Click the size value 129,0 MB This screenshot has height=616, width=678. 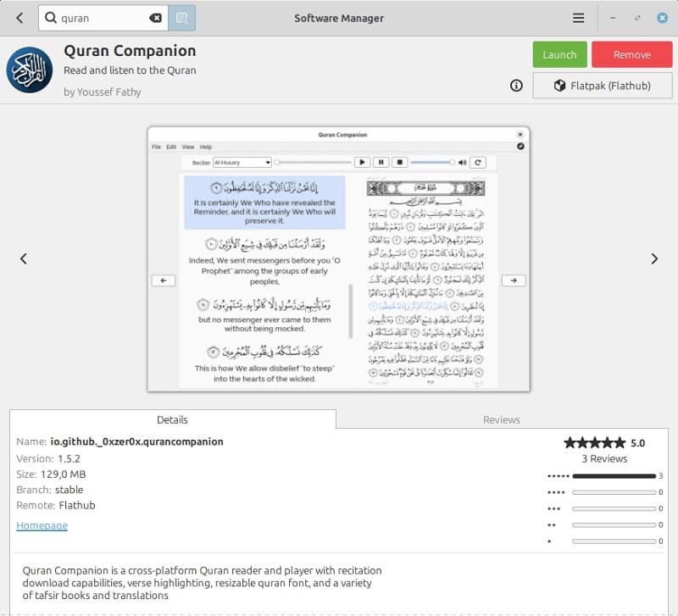pos(63,474)
